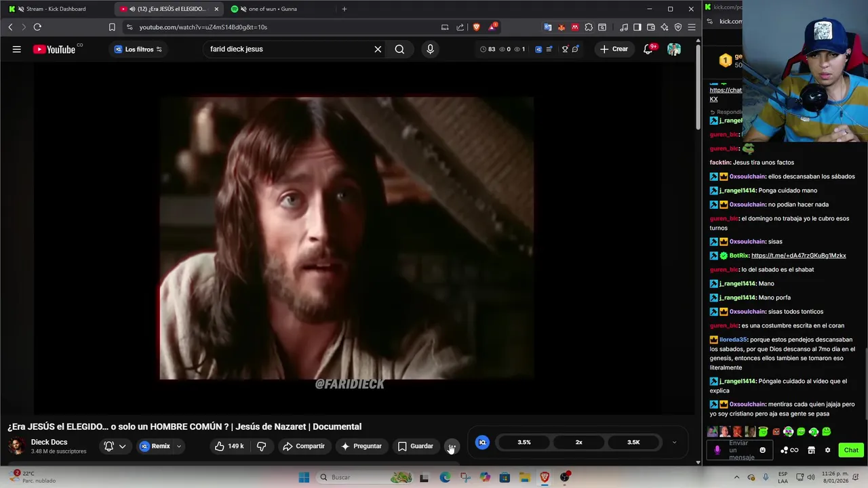The width and height of the screenshot is (868, 488).
Task: Open the Brave main menu
Action: pyautogui.click(x=692, y=27)
